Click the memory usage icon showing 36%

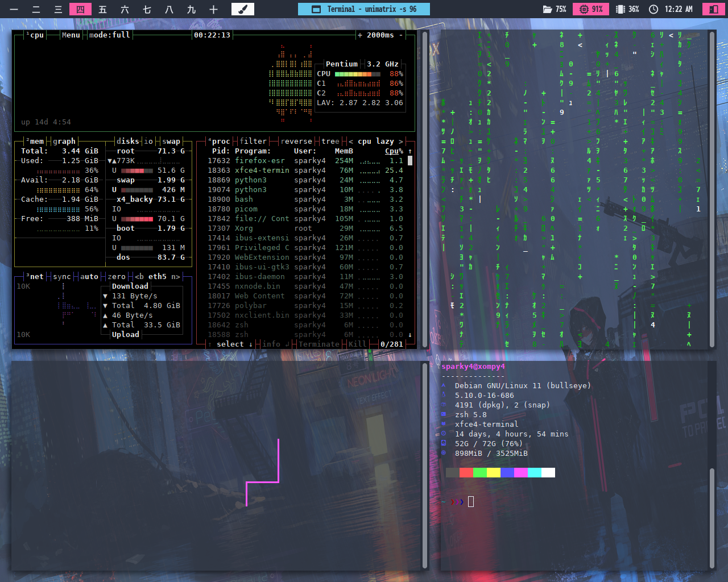tap(621, 9)
